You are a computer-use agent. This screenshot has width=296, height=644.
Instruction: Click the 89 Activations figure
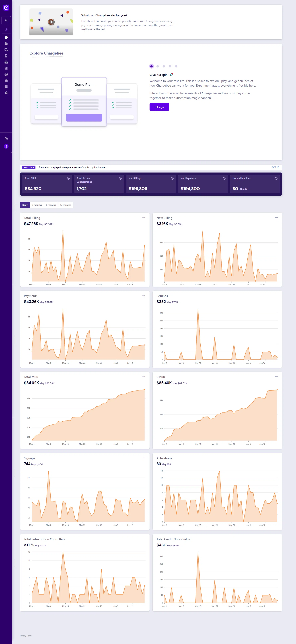[x=159, y=464]
